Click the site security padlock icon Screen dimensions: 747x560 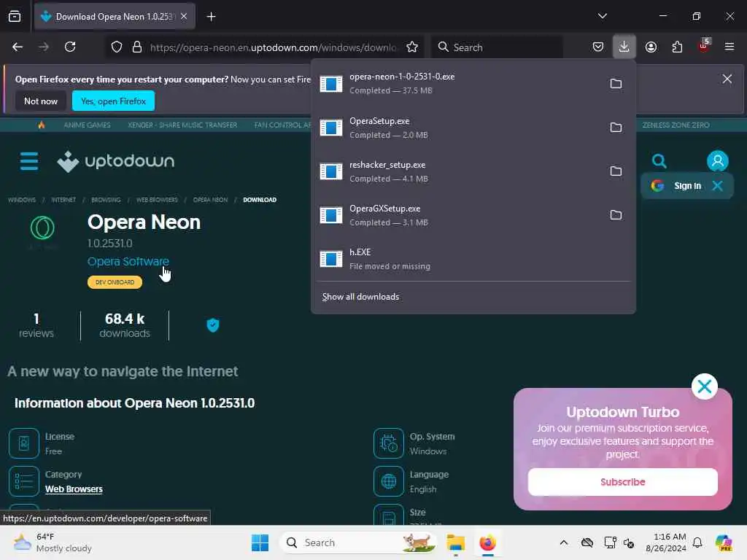(x=137, y=47)
